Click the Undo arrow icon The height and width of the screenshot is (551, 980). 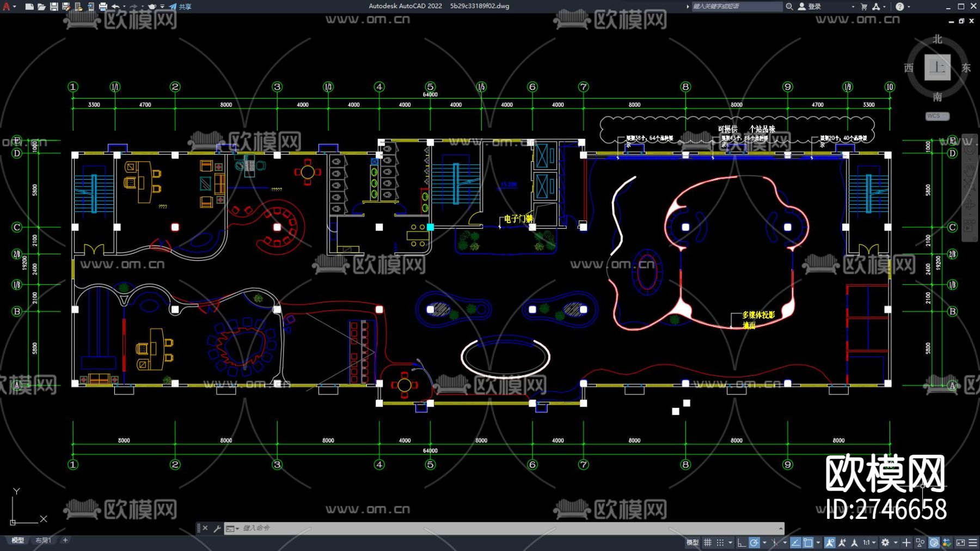[x=115, y=7]
